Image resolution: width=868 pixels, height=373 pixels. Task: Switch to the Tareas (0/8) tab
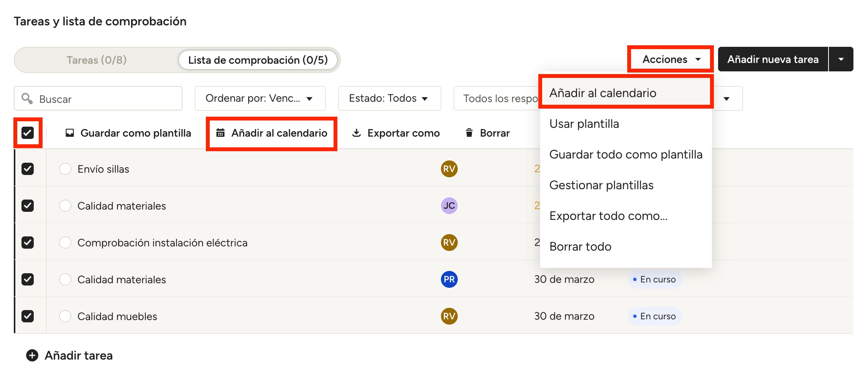(97, 60)
